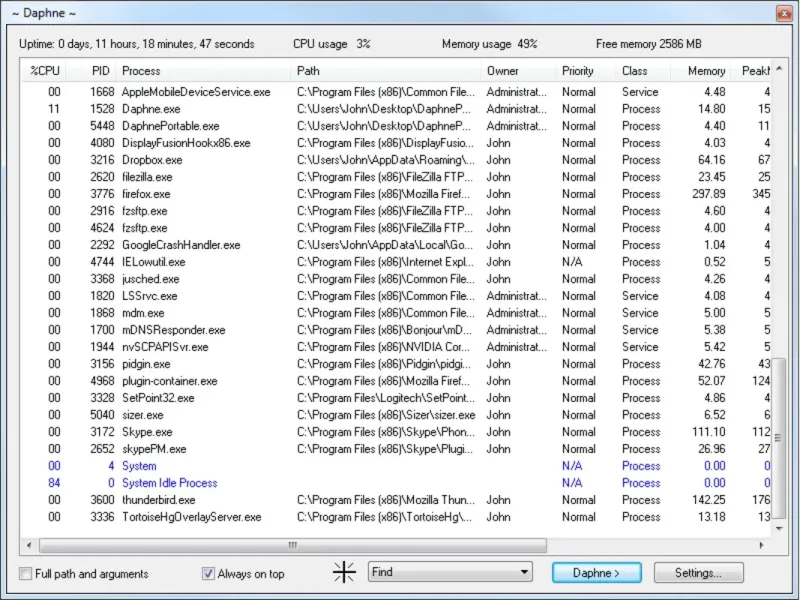Select the DaphnePortable.exe process
800x600 pixels.
point(395,126)
